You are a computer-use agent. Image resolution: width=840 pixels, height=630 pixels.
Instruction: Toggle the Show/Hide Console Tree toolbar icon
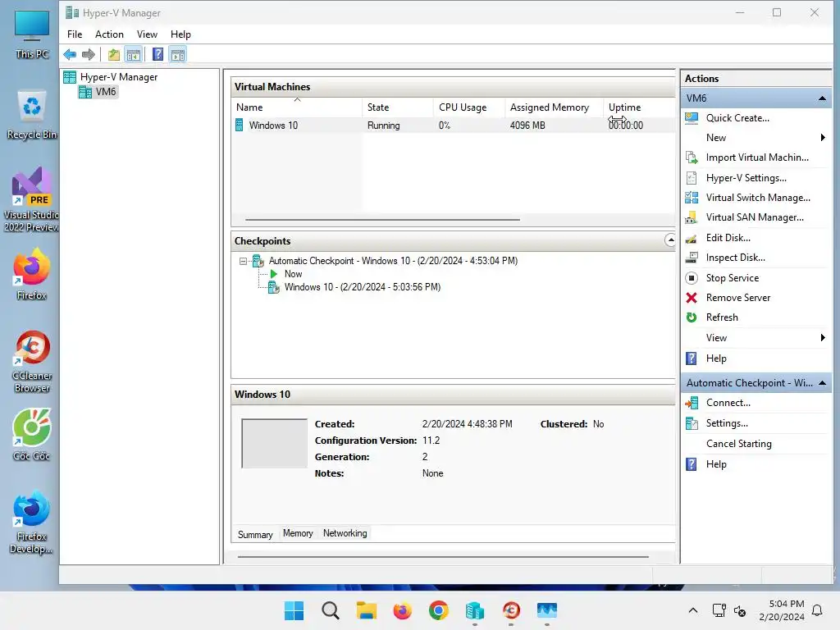click(x=134, y=54)
